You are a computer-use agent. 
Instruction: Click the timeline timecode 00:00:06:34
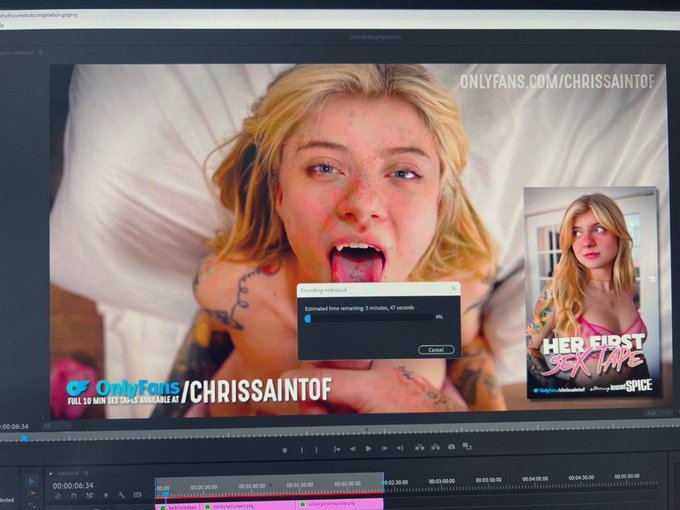coord(73,485)
